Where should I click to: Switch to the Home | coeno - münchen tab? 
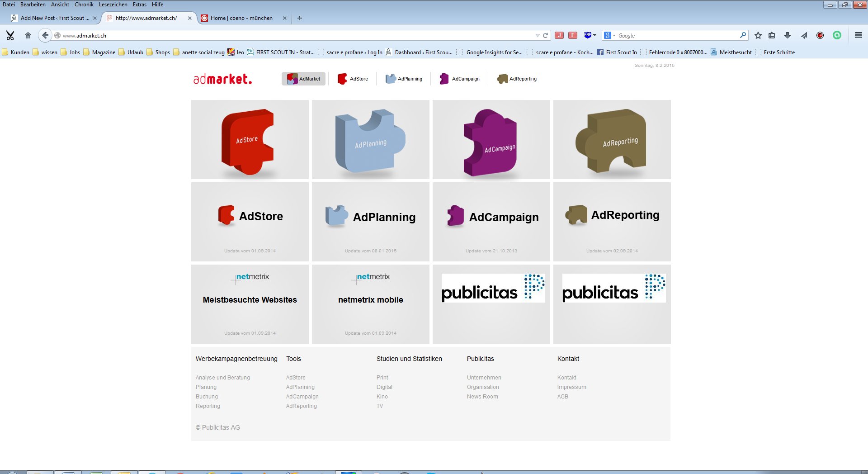[241, 18]
